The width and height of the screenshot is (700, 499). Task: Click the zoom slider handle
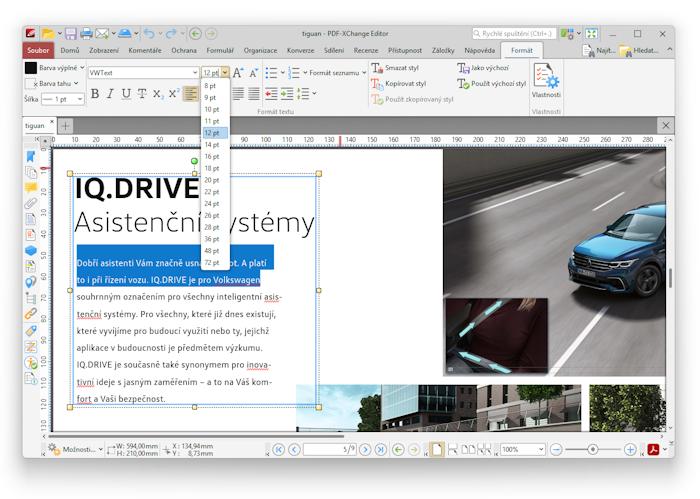point(592,449)
